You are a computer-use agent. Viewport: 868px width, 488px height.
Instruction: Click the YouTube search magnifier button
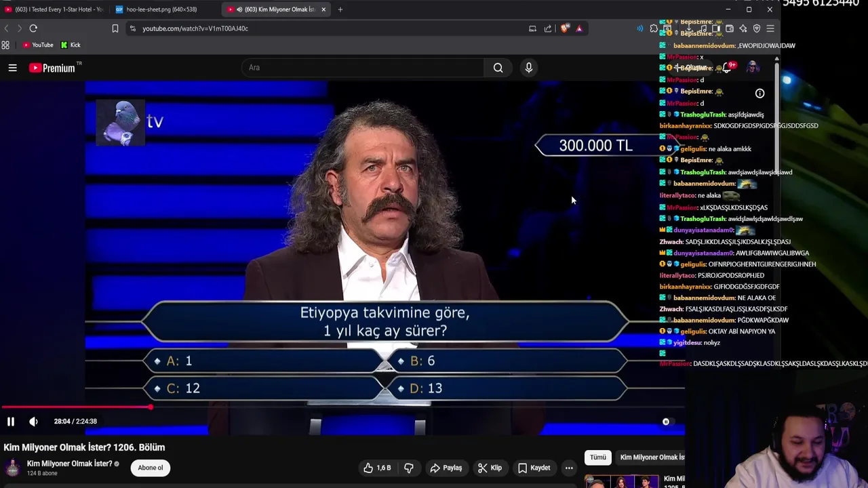coord(498,68)
